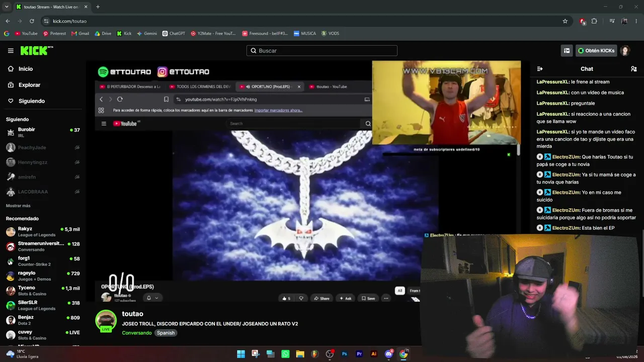Bookmark this page with the star icon
This screenshot has height=362, width=644.
[x=565, y=21]
